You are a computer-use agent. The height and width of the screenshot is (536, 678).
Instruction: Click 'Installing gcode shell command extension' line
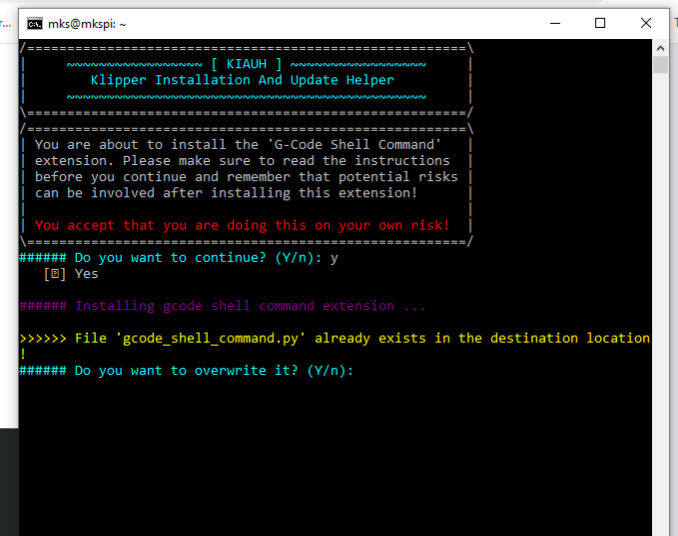pos(222,306)
